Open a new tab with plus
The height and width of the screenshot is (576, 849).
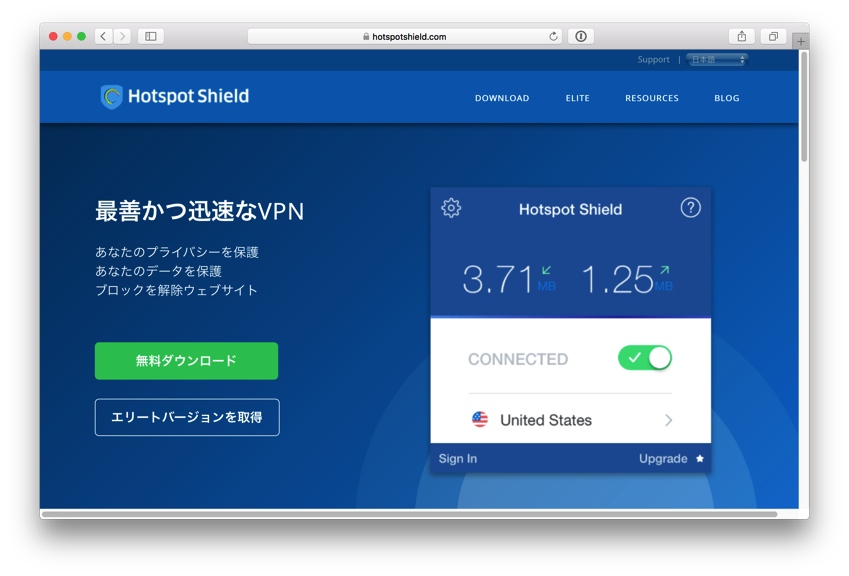tap(801, 41)
